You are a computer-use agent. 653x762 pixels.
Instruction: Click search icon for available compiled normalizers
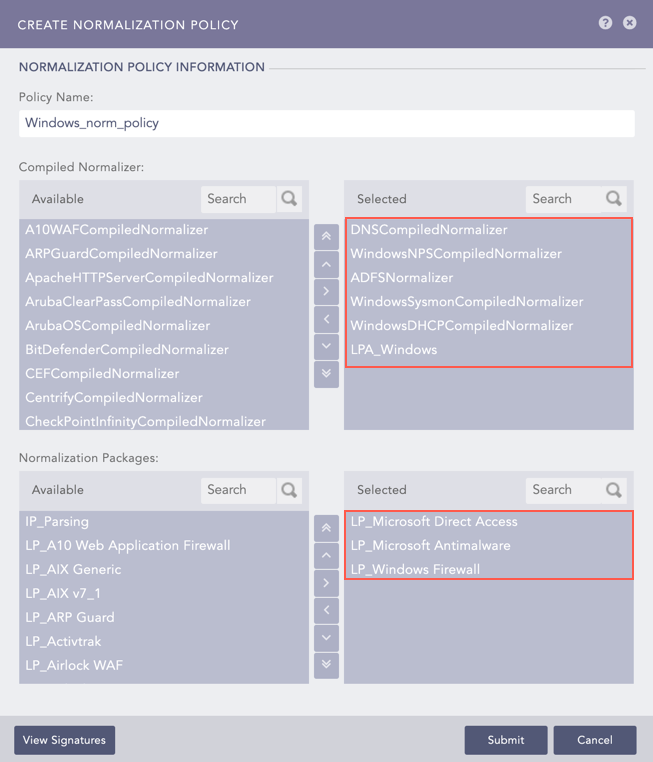[289, 198]
